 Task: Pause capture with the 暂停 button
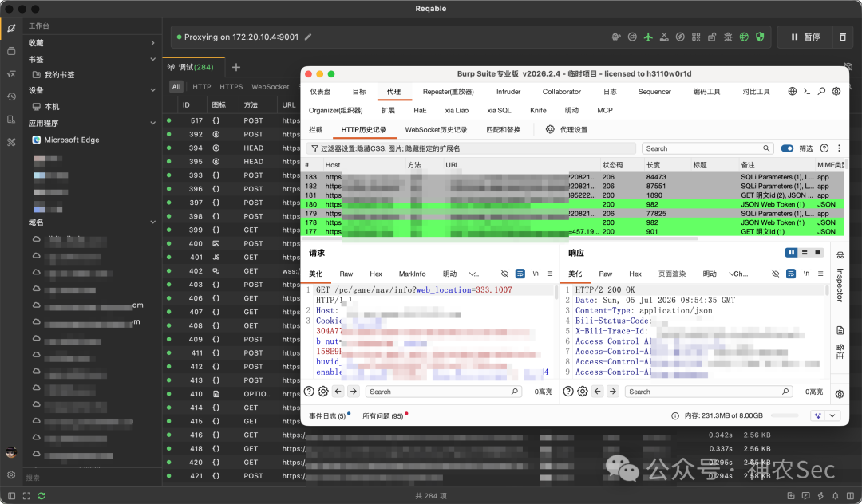click(x=805, y=37)
